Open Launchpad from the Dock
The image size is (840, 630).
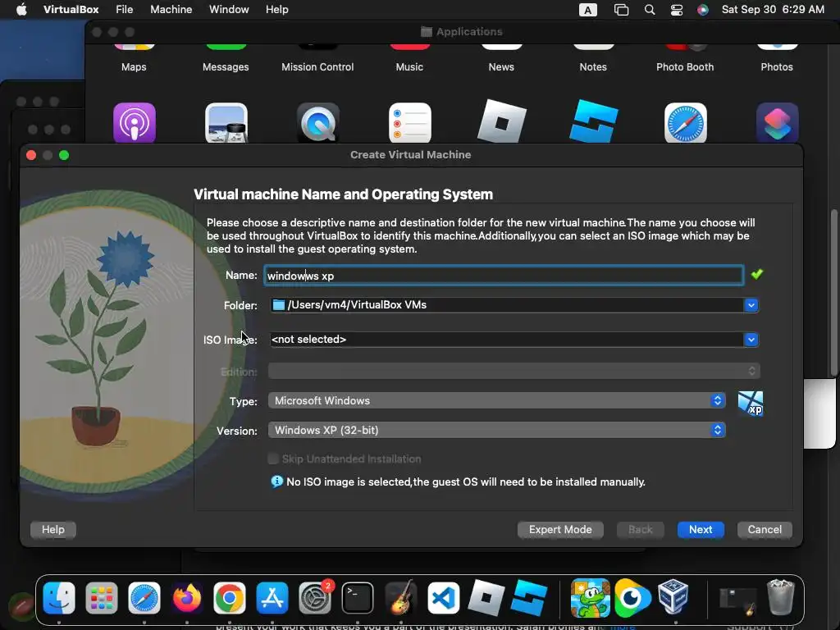pos(101,597)
